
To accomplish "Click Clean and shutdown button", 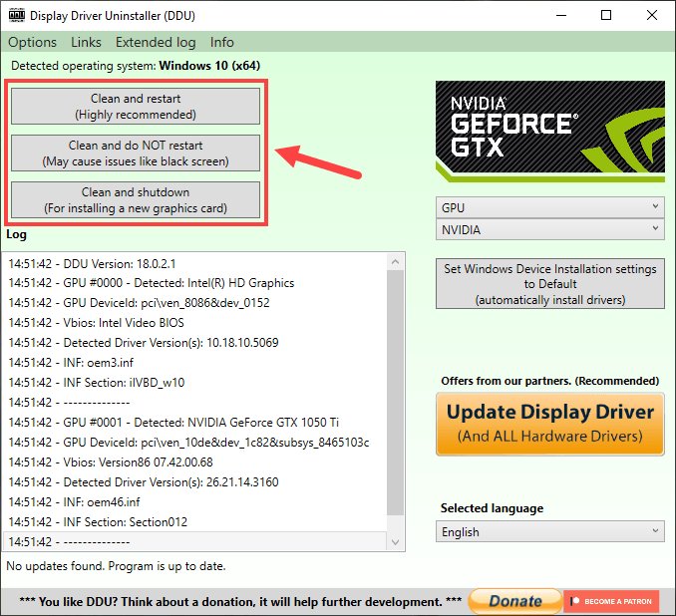I will [136, 200].
